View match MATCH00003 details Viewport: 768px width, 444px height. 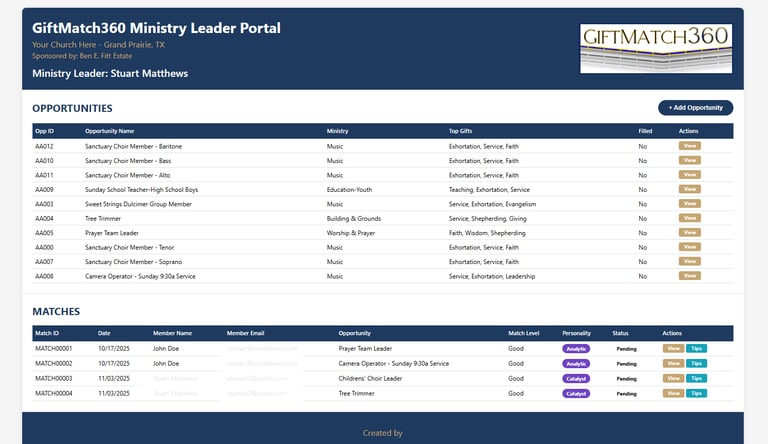[673, 378]
